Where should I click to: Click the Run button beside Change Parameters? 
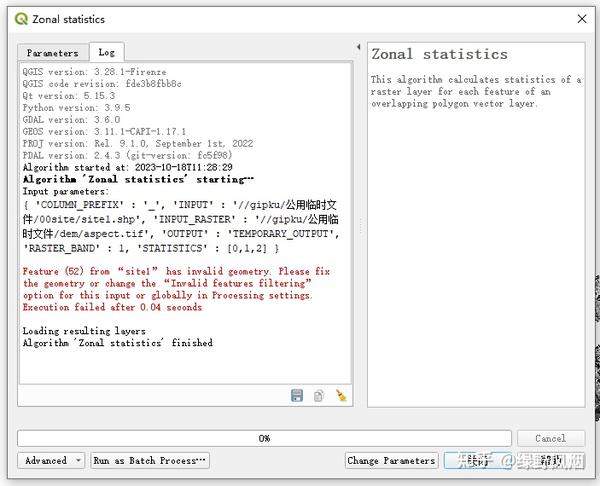click(477, 460)
